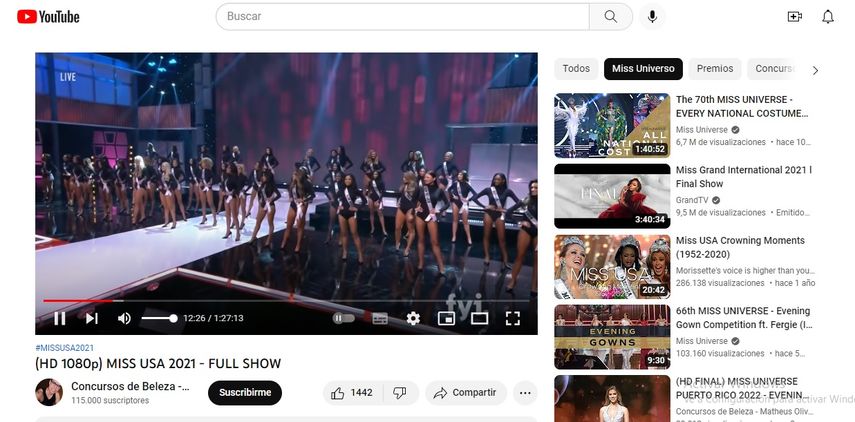855x422 pixels.
Task: Adjust the volume slider
Action: 159,318
